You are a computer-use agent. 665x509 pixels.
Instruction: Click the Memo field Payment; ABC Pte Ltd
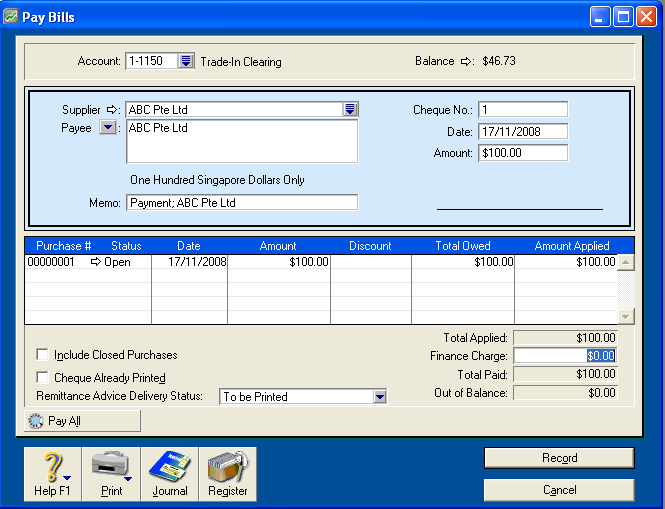point(242,203)
